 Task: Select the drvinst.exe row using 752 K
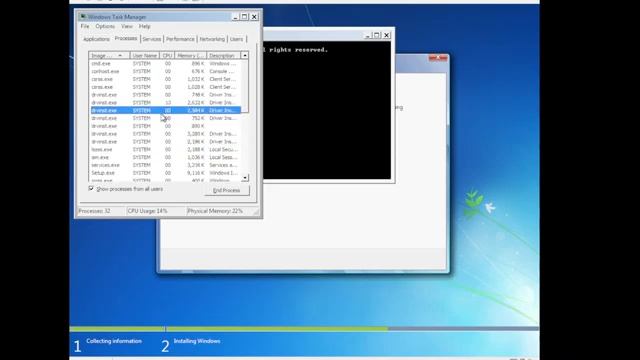tap(165, 118)
